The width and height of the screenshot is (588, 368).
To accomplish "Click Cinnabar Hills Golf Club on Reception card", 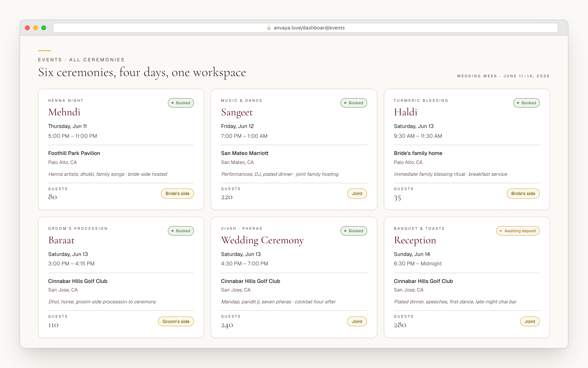I will pos(423,281).
